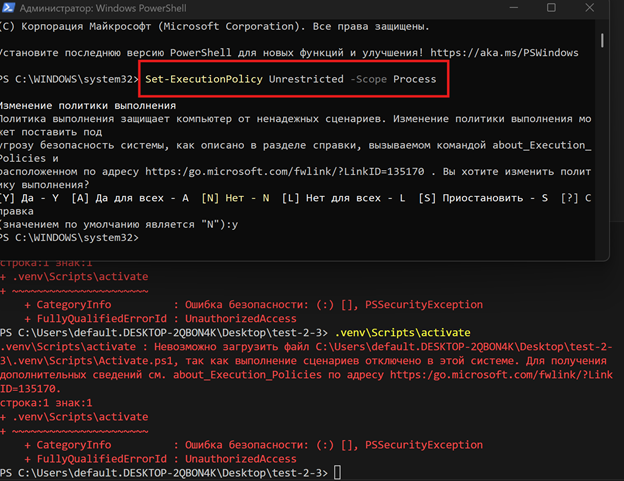
Task: Click the Set-ExecutionPolicy command text
Action: tap(204, 78)
